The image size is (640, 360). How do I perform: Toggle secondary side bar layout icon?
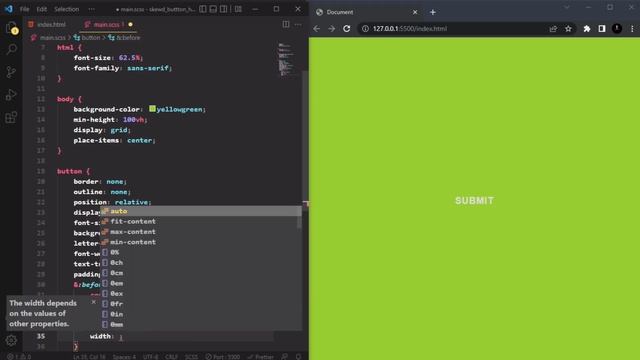coord(224,9)
